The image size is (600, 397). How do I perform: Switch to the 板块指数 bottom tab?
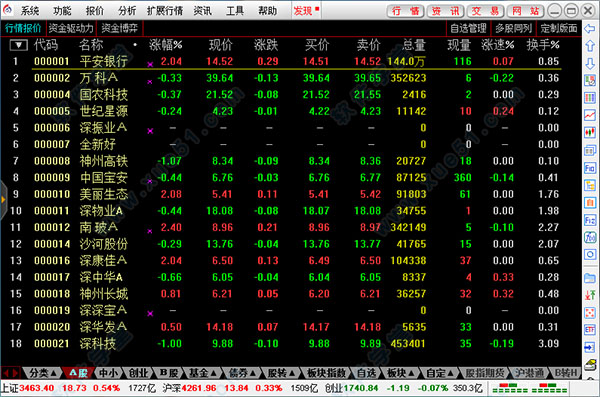pyautogui.click(x=326, y=372)
